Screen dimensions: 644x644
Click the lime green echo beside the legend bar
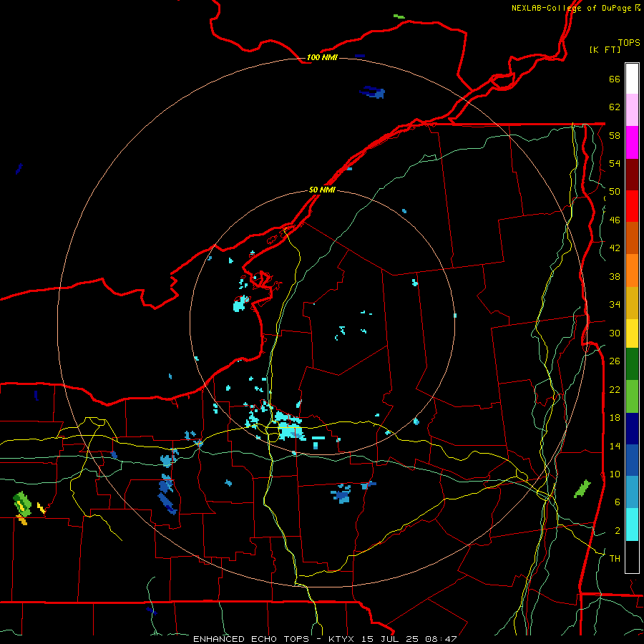(x=582, y=489)
